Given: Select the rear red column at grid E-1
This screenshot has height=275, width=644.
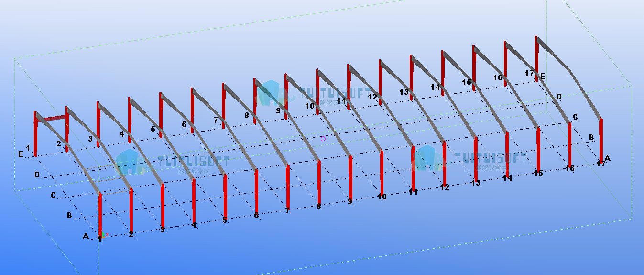Looking at the screenshot, I should point(35,133).
